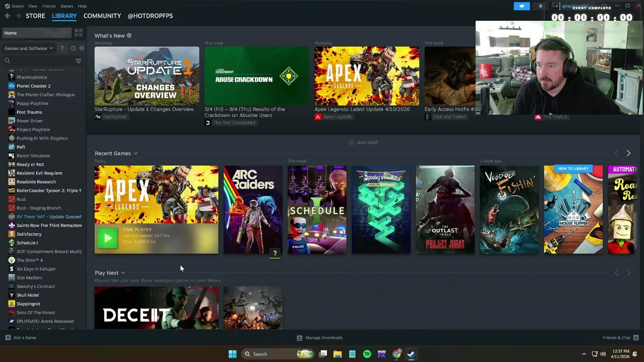This screenshot has width=644, height=362.
Task: Advance Recent Games shelf with right arrow
Action: (628, 153)
